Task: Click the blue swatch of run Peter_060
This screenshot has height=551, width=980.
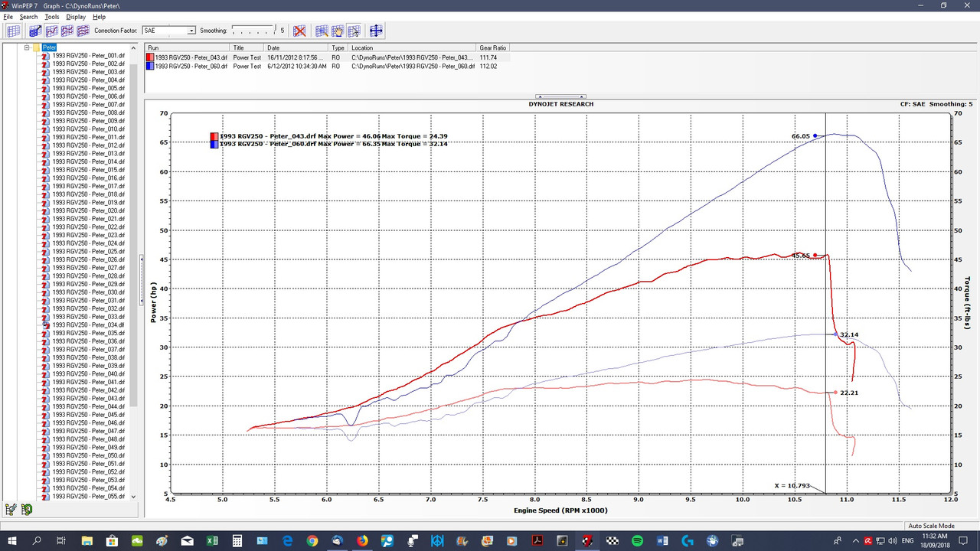Action: [x=151, y=66]
